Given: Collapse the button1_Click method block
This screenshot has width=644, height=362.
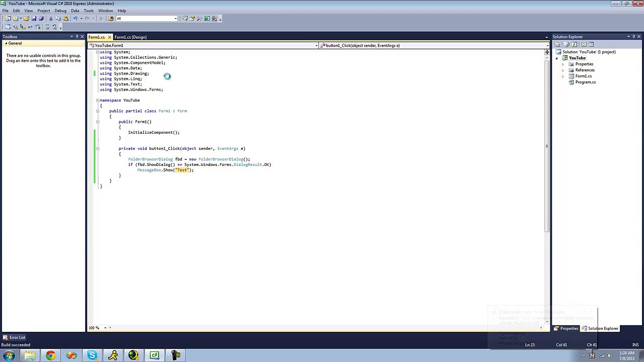Looking at the screenshot, I should point(98,148).
